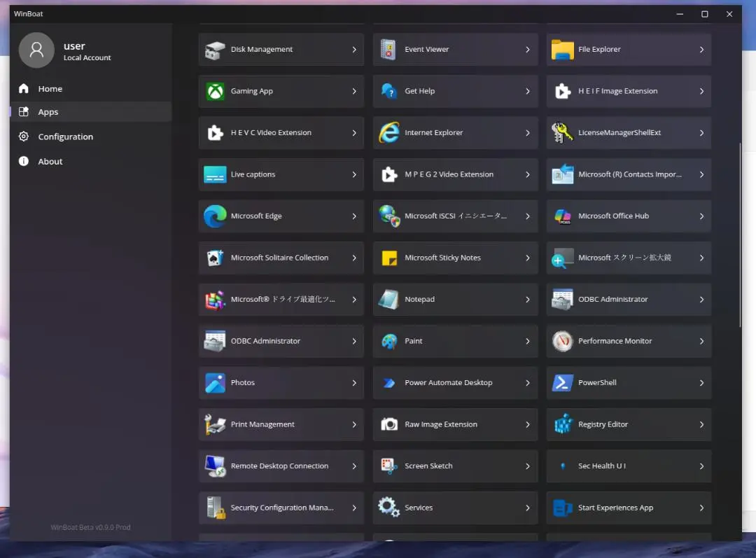Click the Microsoft Solitaire Collection icon

215,258
